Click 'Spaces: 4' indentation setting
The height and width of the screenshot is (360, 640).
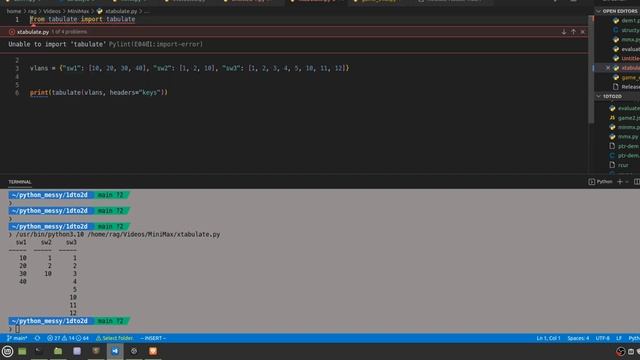pos(578,338)
